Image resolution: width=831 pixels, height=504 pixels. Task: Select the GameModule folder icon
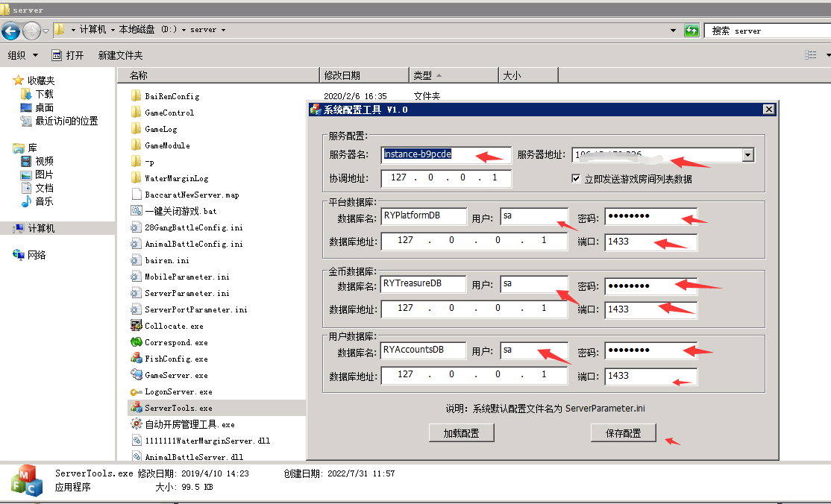point(137,145)
